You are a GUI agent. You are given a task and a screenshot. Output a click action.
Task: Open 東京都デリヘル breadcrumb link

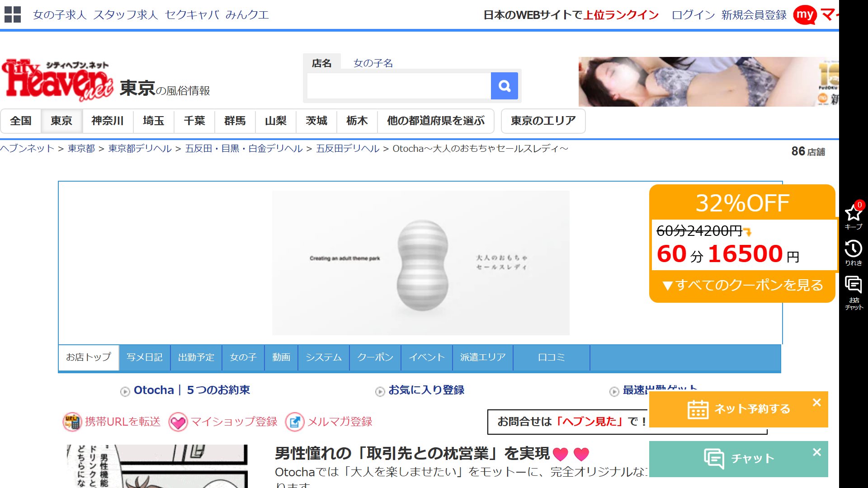point(140,149)
